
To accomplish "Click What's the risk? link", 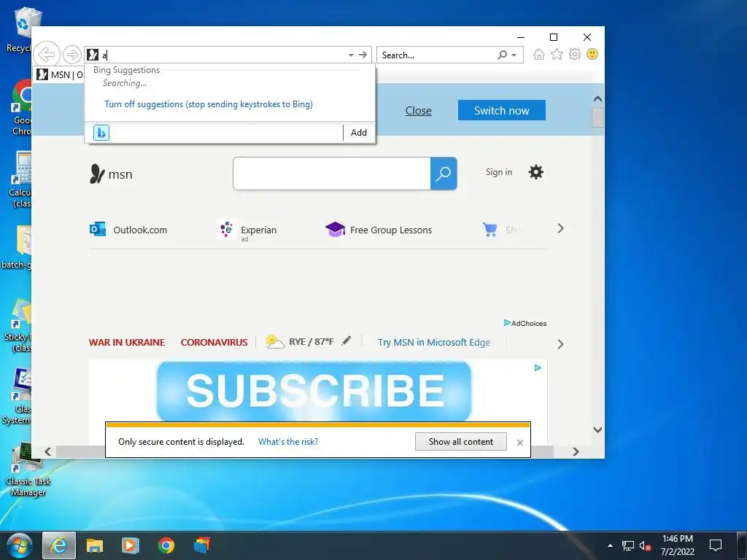I will pyautogui.click(x=288, y=442).
